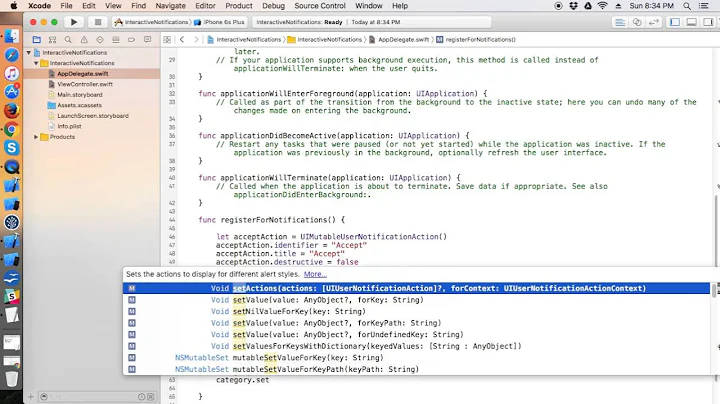Run the project with the Play button

click(73, 22)
